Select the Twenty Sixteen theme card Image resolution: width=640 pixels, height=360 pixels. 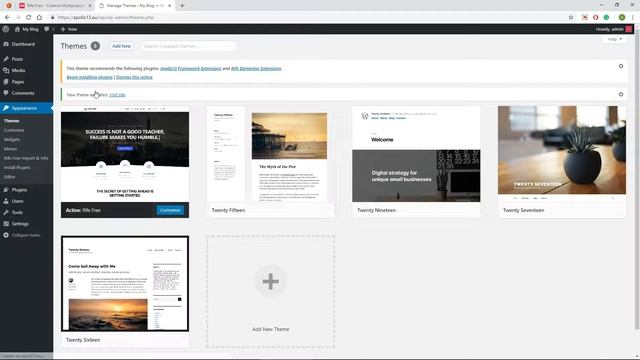coord(125,291)
